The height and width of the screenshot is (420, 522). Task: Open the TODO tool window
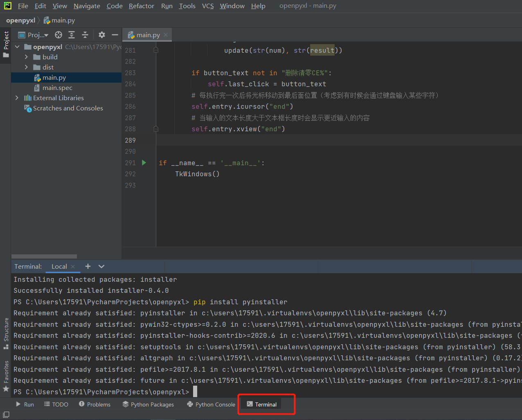click(56, 404)
